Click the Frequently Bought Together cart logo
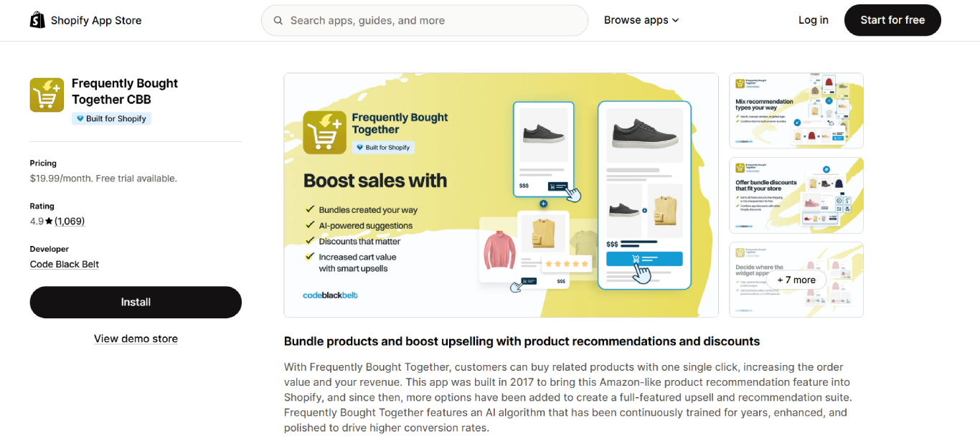Image resolution: width=980 pixels, height=446 pixels. pyautogui.click(x=47, y=94)
